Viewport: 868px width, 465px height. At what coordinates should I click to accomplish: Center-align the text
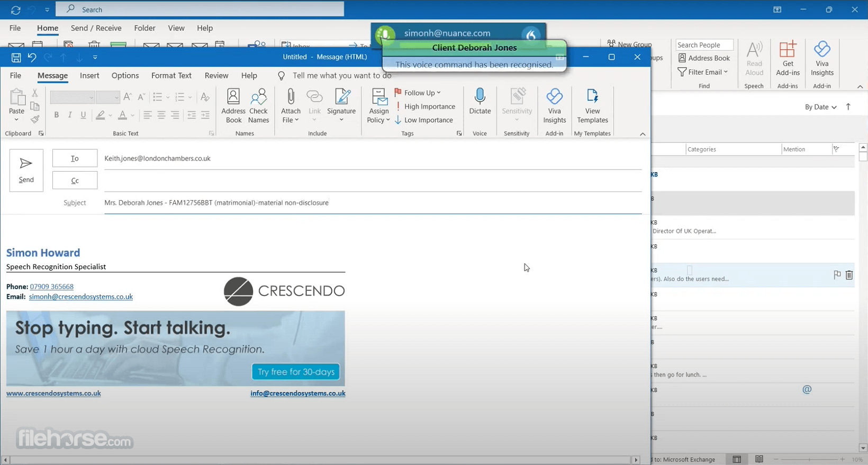(161, 115)
